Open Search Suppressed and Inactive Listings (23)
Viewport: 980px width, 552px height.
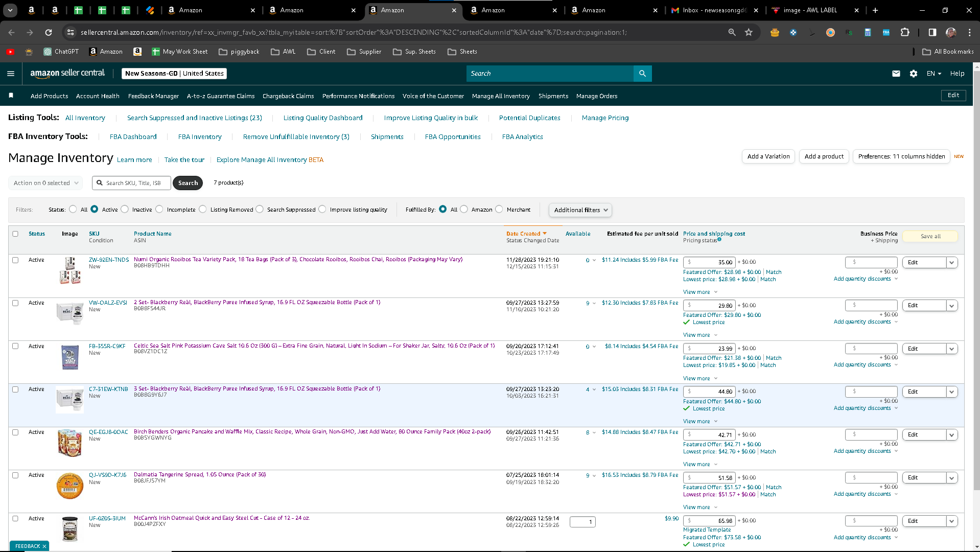(194, 118)
